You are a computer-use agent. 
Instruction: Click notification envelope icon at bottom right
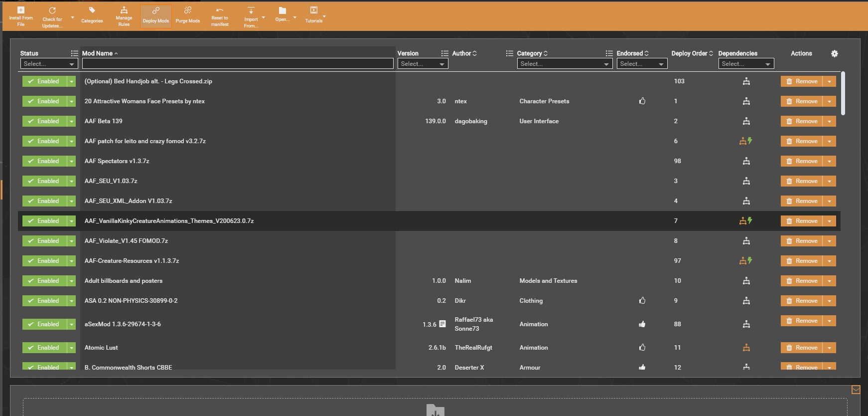[x=856, y=390]
